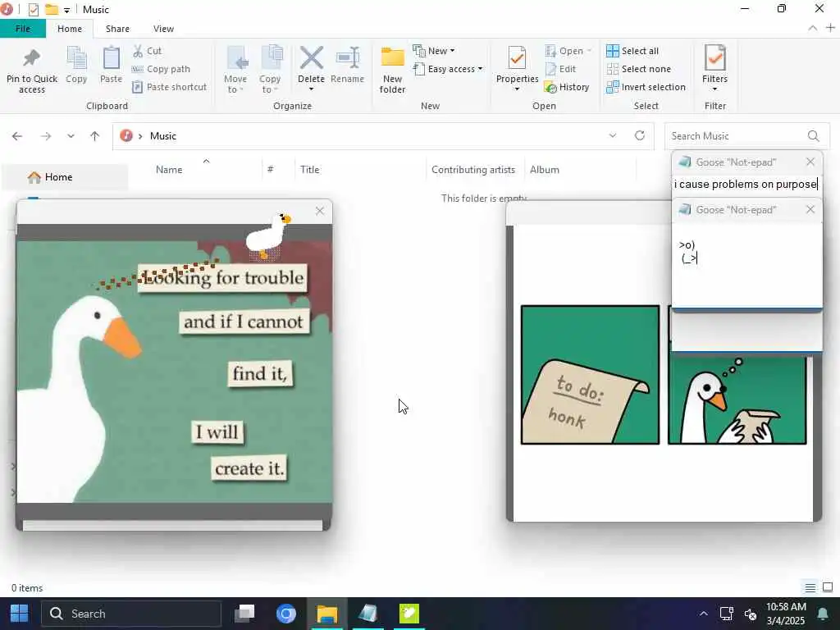The width and height of the screenshot is (840, 630).
Task: Open File Explorer from the taskbar
Action: click(x=326, y=614)
